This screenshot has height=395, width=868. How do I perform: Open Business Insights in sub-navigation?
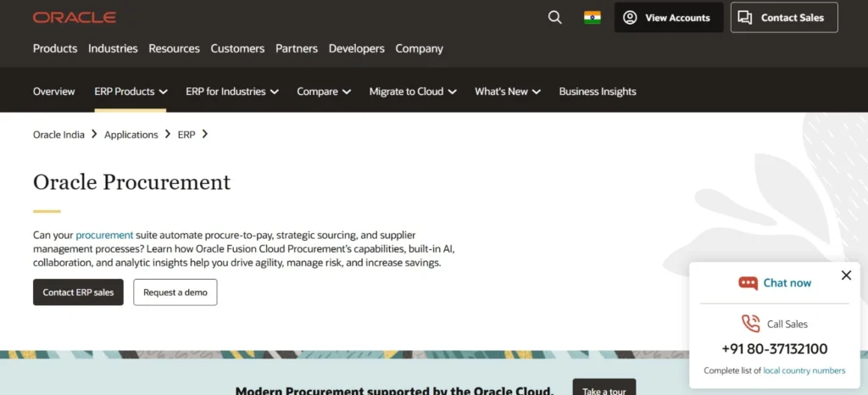598,92
